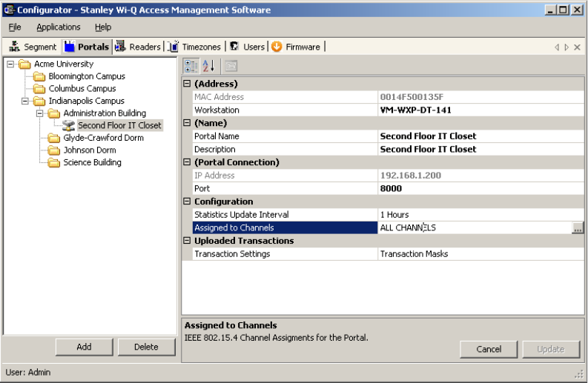Switch to the Readers tab
Image resolution: width=588 pixels, height=383 pixels.
click(138, 47)
